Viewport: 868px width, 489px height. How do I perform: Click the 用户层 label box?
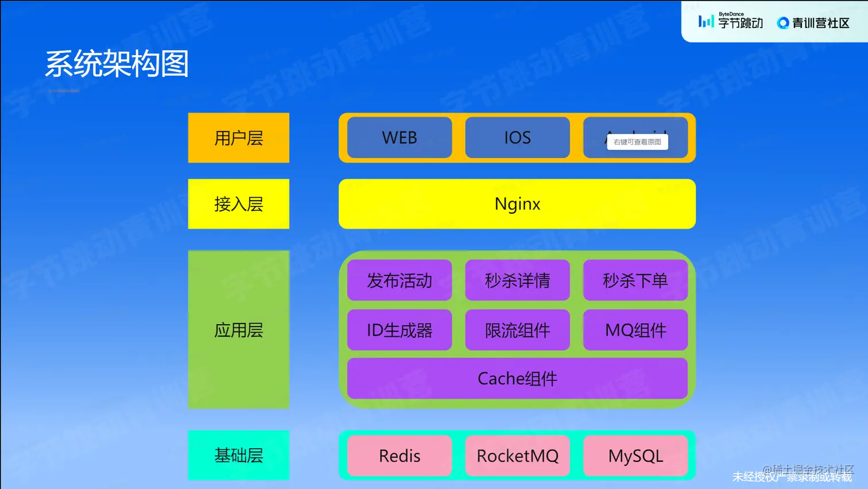(x=239, y=138)
